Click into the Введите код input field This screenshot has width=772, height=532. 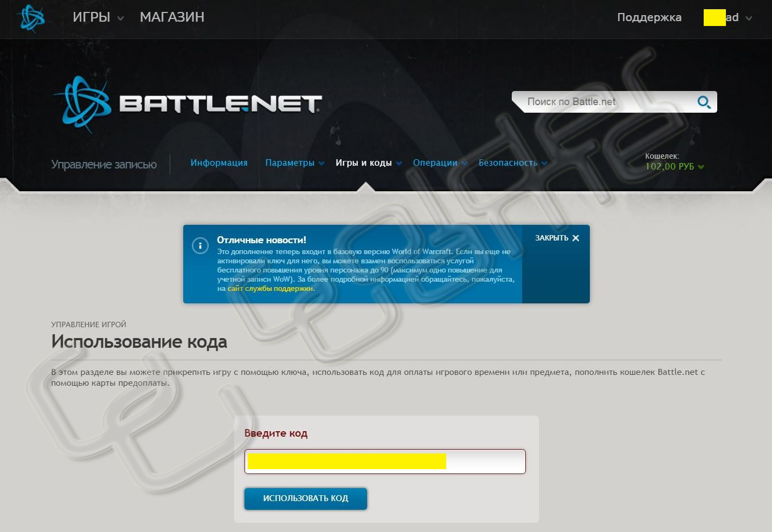pos(385,462)
